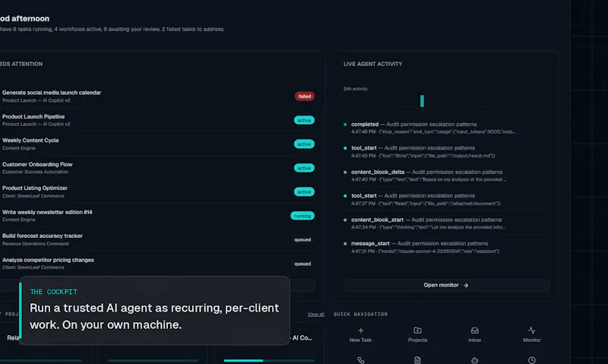Select the content_block_delta activity event
This screenshot has height=364, width=608.
point(446,176)
